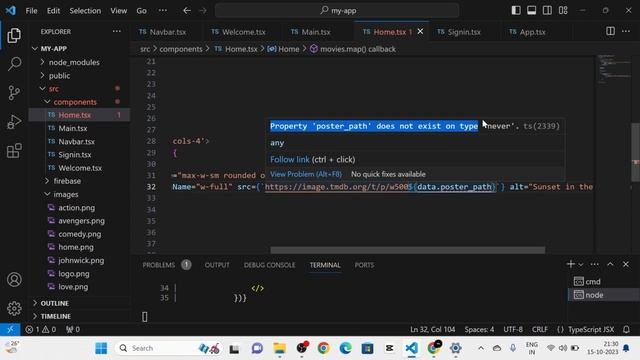Click the vertical editor scrollbar
This screenshot has width=640, height=360.
pyautogui.click(x=636, y=152)
